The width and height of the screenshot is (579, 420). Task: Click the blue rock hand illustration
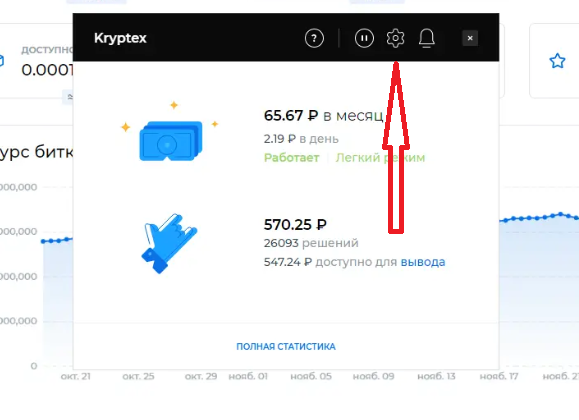169,243
